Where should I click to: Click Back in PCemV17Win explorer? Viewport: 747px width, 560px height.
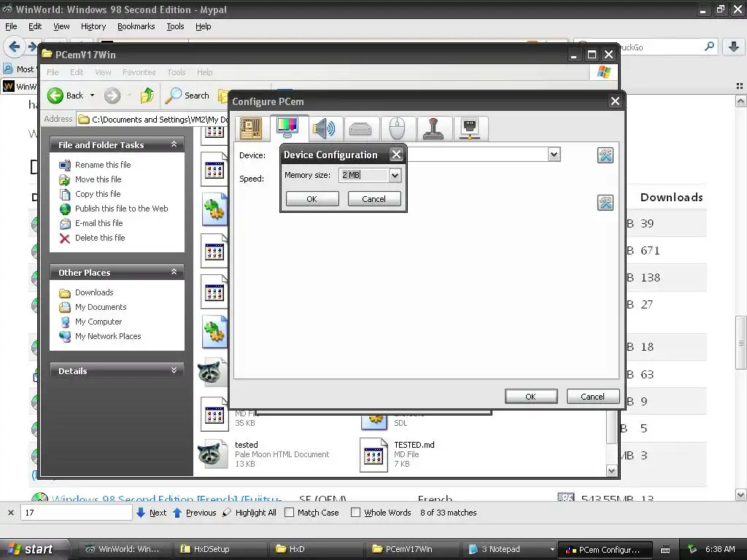(66, 96)
